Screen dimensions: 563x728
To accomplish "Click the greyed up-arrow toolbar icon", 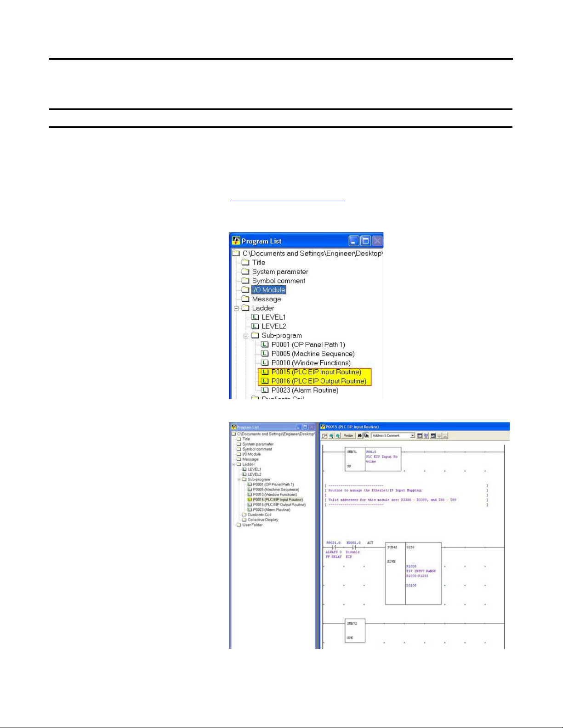I will pyautogui.click(x=445, y=435).
